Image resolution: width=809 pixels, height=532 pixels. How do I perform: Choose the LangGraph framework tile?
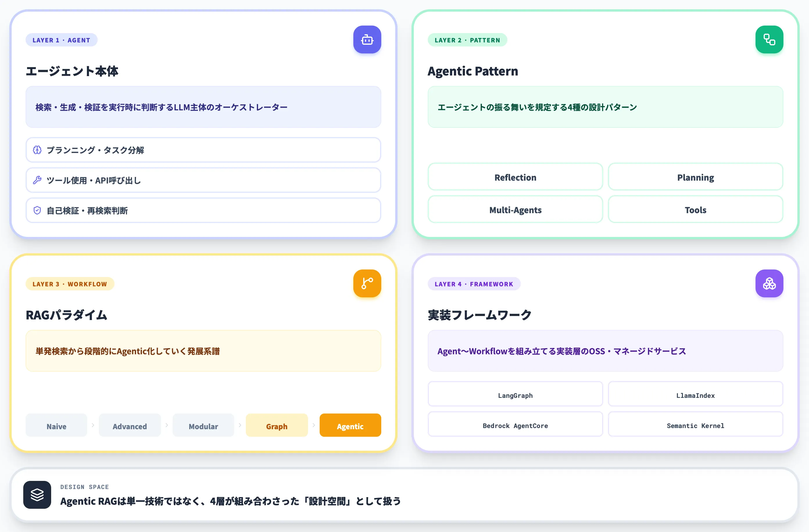tap(515, 394)
